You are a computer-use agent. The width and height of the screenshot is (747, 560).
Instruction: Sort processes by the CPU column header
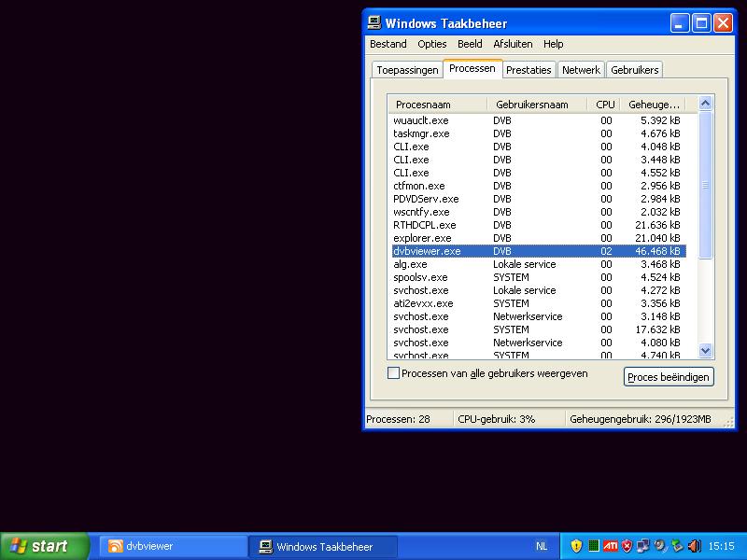click(x=605, y=105)
